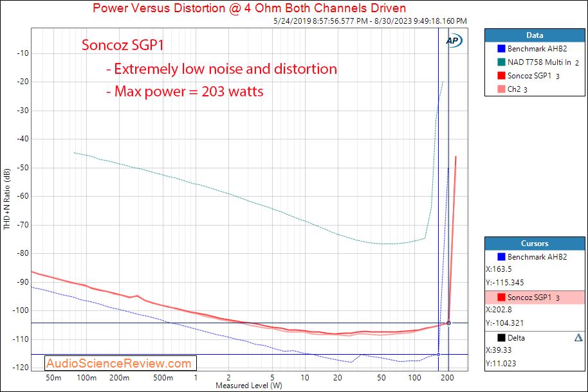Click the Extremely low noise and distortion annotation
The image size is (588, 392).
(221, 69)
